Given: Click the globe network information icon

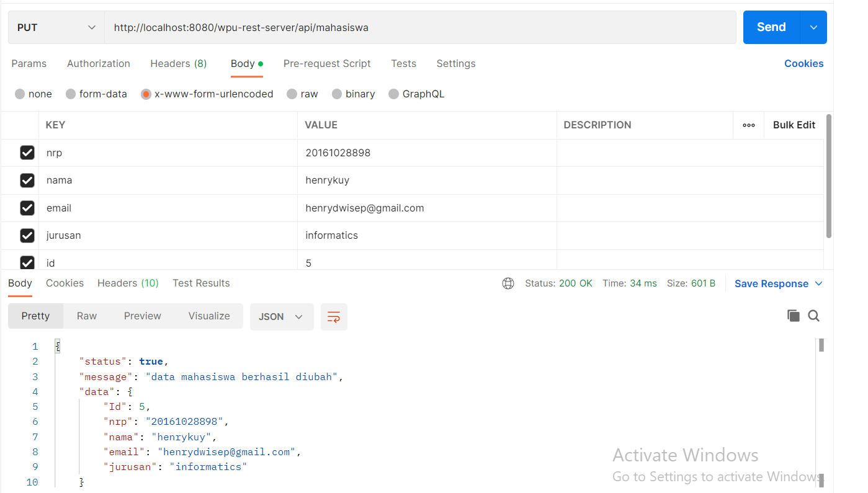Looking at the screenshot, I should [x=508, y=283].
